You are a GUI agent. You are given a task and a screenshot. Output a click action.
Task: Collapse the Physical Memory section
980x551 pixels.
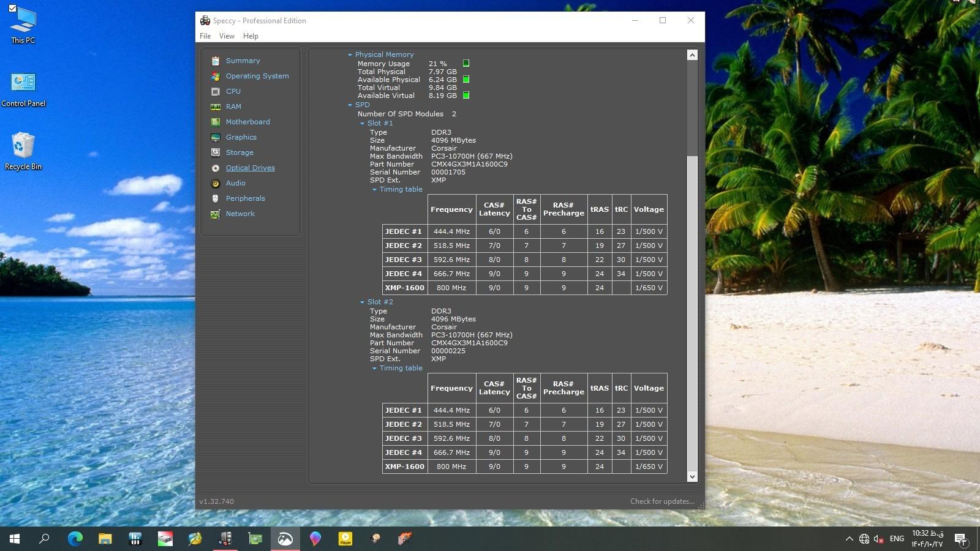pos(350,54)
